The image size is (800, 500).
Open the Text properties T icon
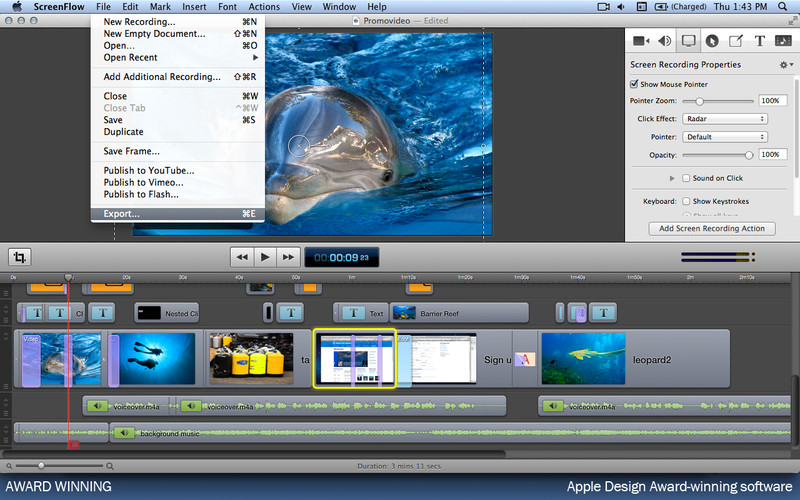pos(759,41)
